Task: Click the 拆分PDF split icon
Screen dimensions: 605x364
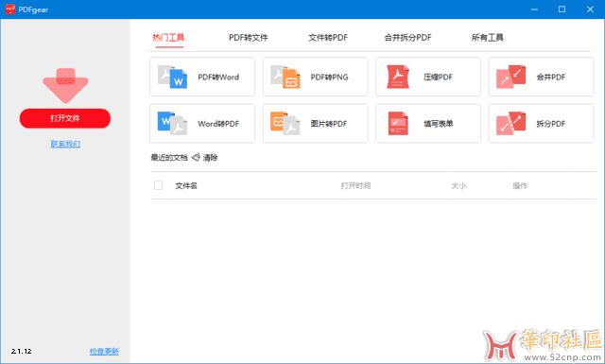Action: 510,124
